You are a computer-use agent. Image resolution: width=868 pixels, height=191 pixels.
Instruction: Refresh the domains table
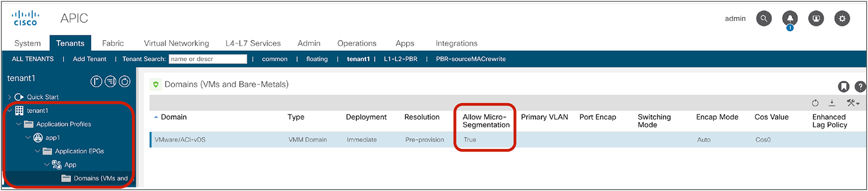(815, 103)
